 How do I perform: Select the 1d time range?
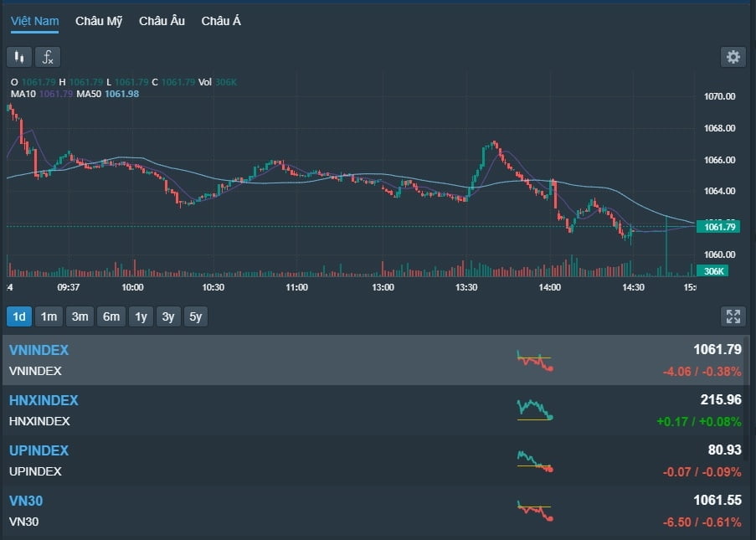[x=19, y=316]
